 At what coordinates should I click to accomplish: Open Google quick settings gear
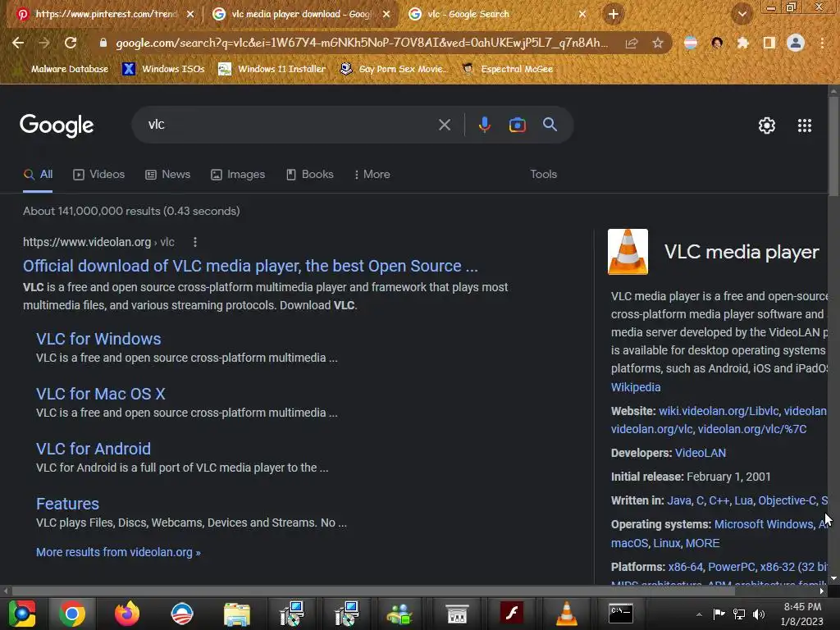767,126
